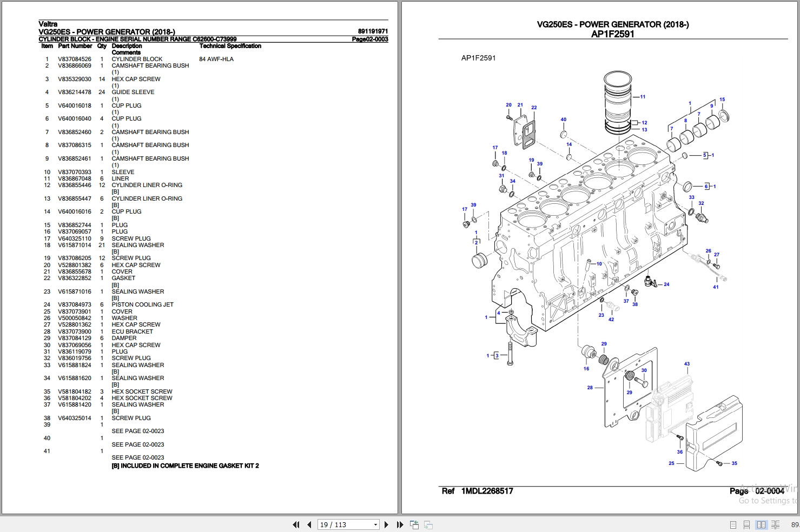Select two-page continuous facing view
Viewport: 800px width, 532px height.
click(x=775, y=524)
